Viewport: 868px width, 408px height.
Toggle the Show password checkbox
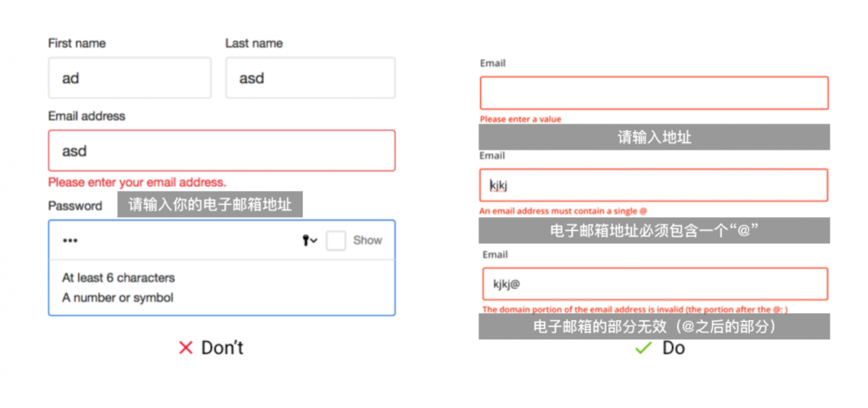point(336,240)
